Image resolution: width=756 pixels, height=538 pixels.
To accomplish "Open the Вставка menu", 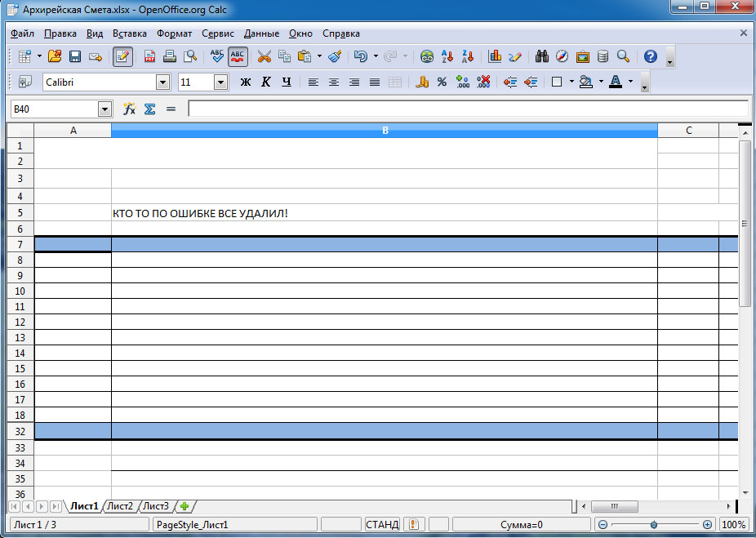I will click(130, 33).
